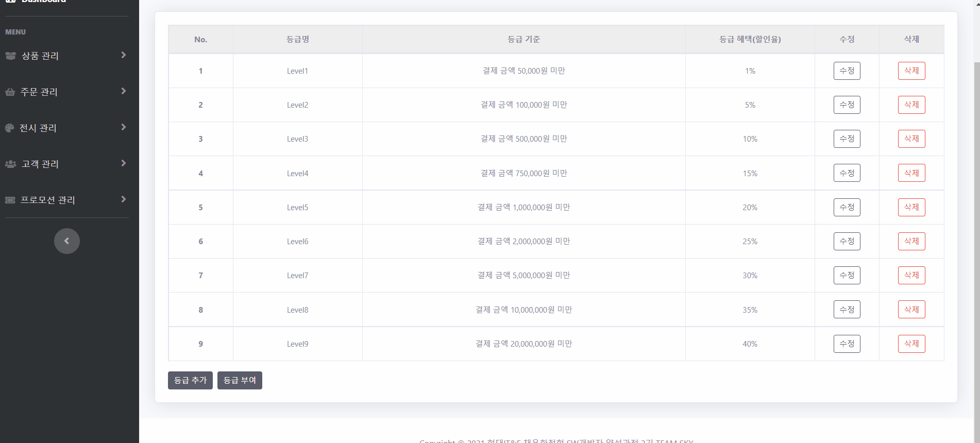
Task: Expand the 상품 관리 submenu chevron
Action: tap(123, 55)
